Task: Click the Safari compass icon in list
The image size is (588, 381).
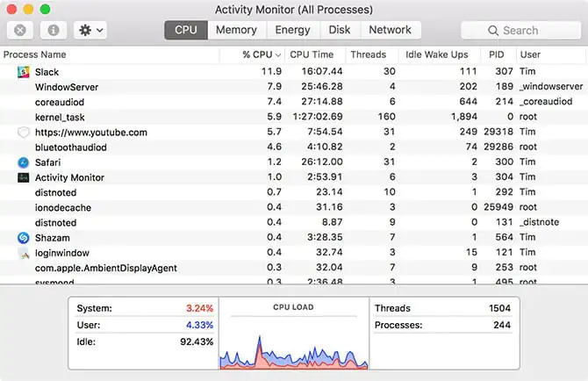Action: coord(24,162)
